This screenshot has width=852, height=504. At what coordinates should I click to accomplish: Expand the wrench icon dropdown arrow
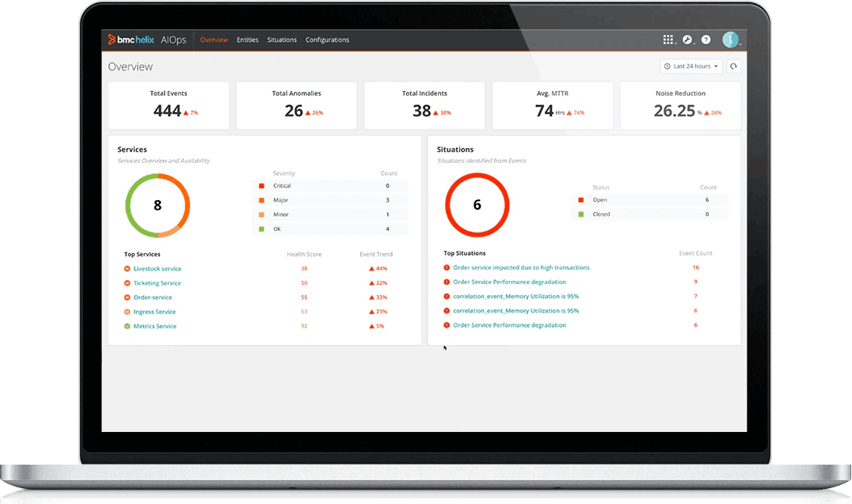pyautogui.click(x=694, y=44)
